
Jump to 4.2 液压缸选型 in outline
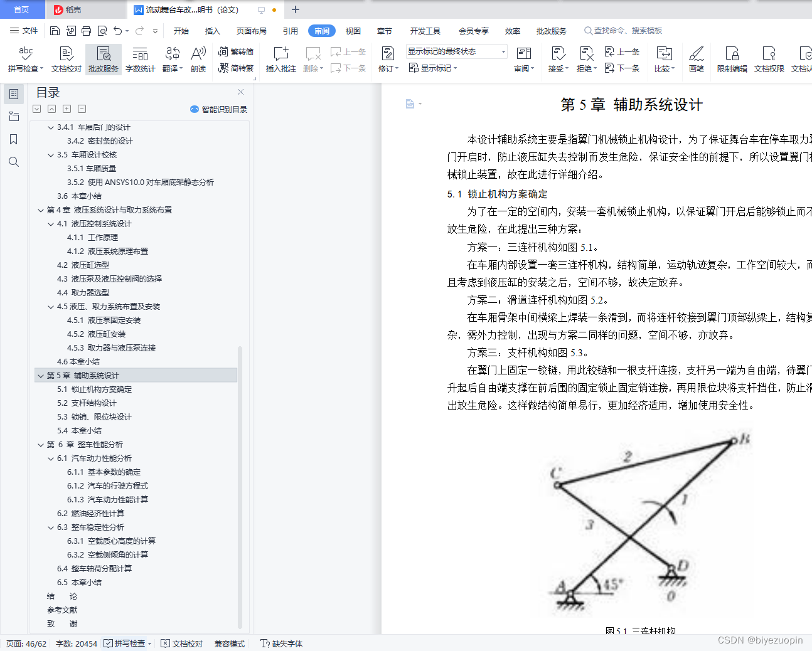click(83, 265)
